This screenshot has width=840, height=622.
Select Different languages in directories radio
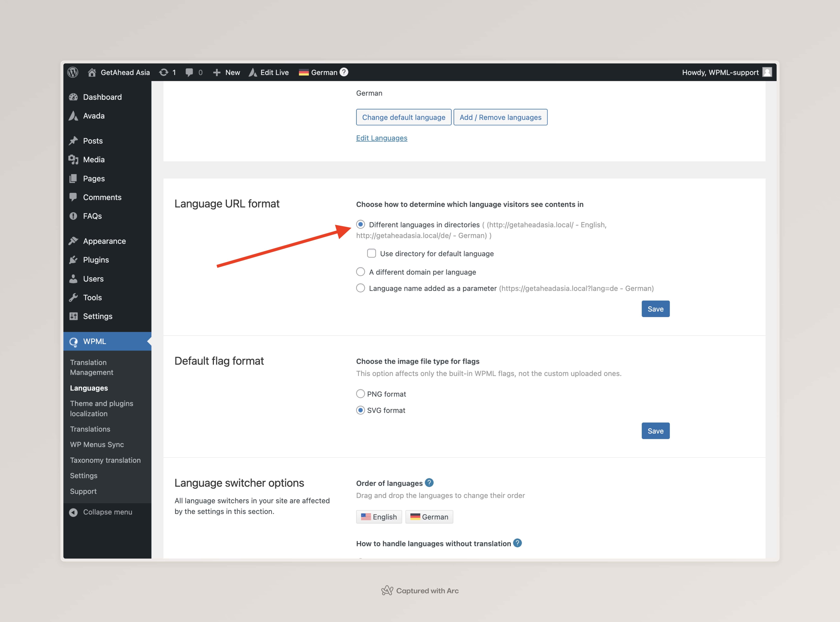[361, 224]
